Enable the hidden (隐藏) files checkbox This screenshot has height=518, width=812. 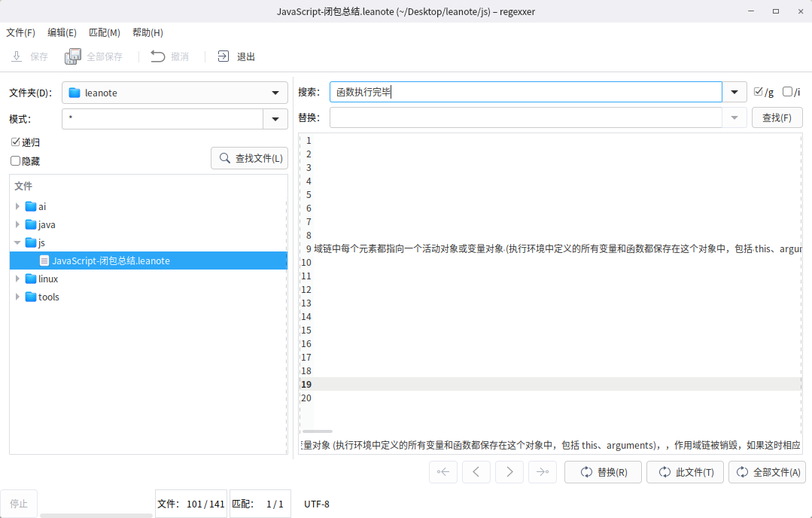pos(15,161)
